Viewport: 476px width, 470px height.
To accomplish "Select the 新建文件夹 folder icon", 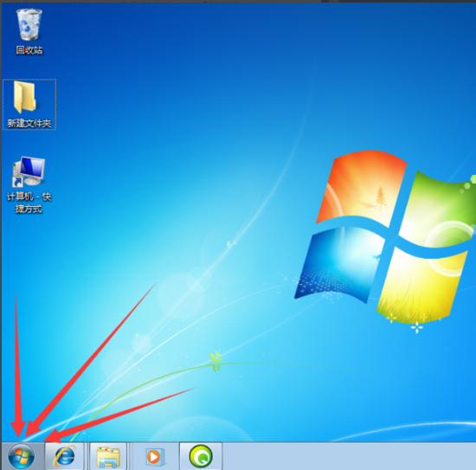I will click(25, 97).
